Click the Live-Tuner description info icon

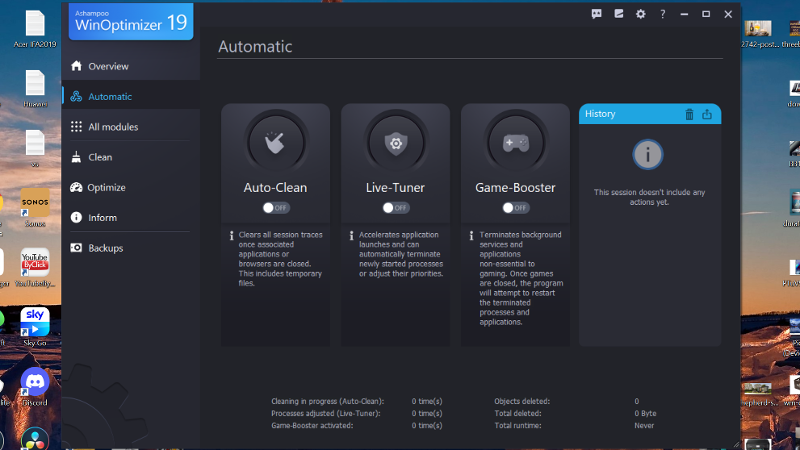pyautogui.click(x=352, y=235)
